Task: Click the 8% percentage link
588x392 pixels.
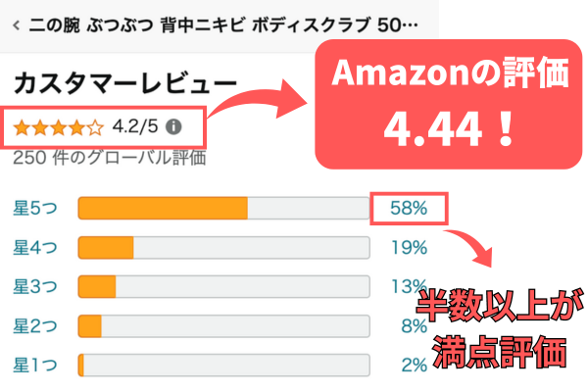Action: tap(415, 325)
